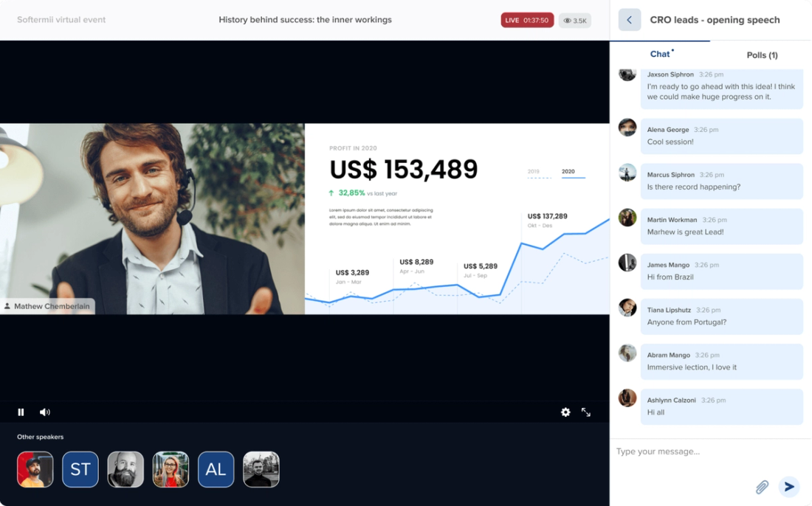Go back using the chevron button
Viewport: 812px width, 506px height.
pyautogui.click(x=630, y=20)
